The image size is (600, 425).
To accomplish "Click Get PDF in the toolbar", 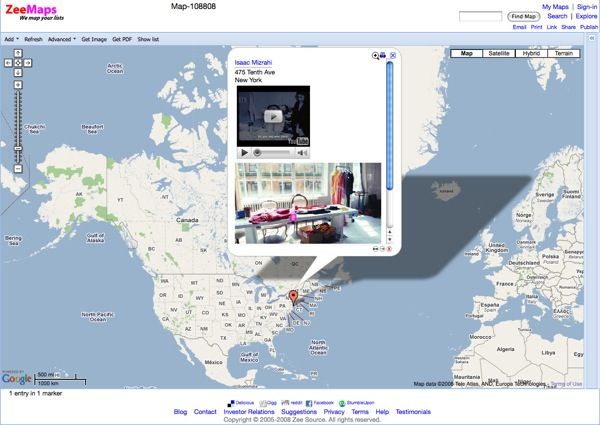I will pyautogui.click(x=122, y=39).
